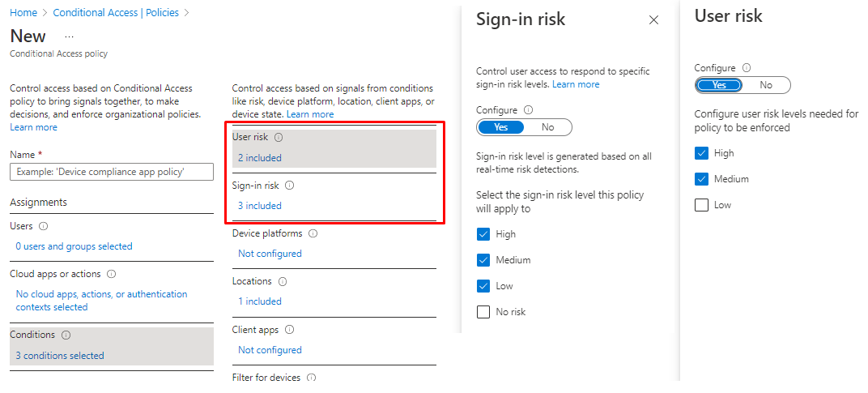
Task: Click the info icon next to Cloud apps or actions
Action: click(x=111, y=275)
